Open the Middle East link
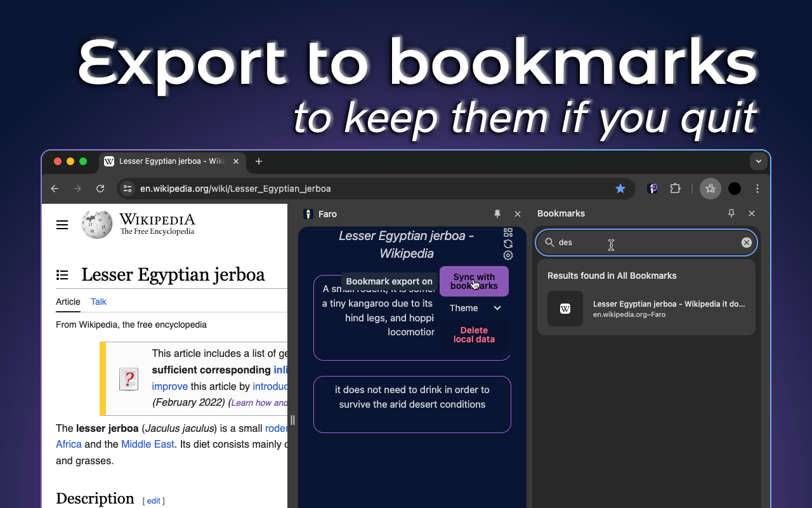The width and height of the screenshot is (812, 508). pos(147,444)
